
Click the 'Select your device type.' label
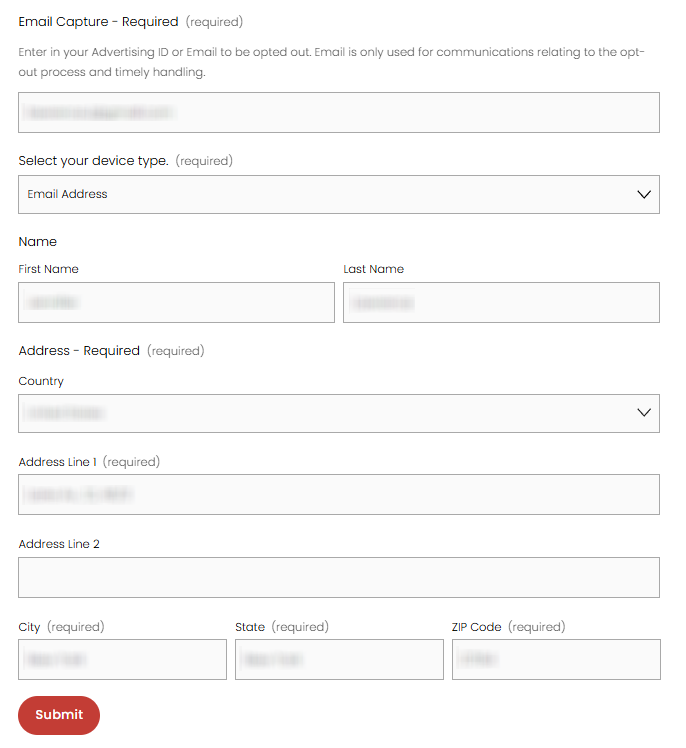click(x=93, y=161)
